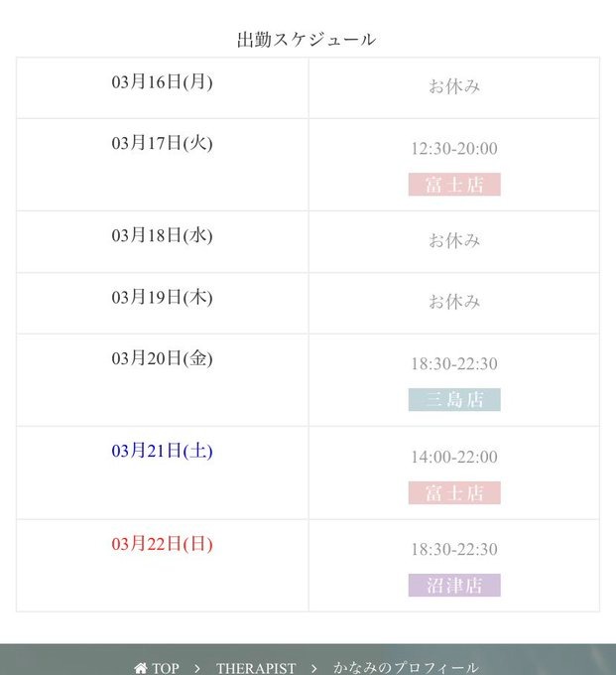Open the TOP breadcrumb link

[166, 668]
